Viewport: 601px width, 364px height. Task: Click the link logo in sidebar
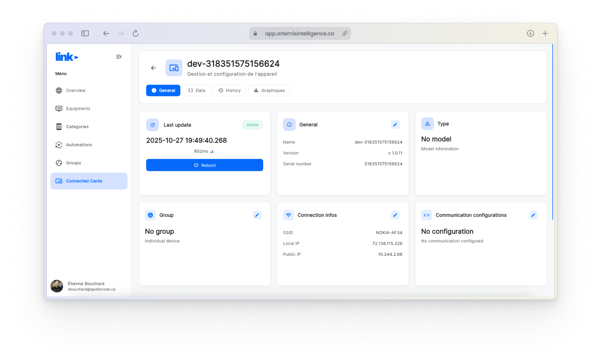point(67,57)
